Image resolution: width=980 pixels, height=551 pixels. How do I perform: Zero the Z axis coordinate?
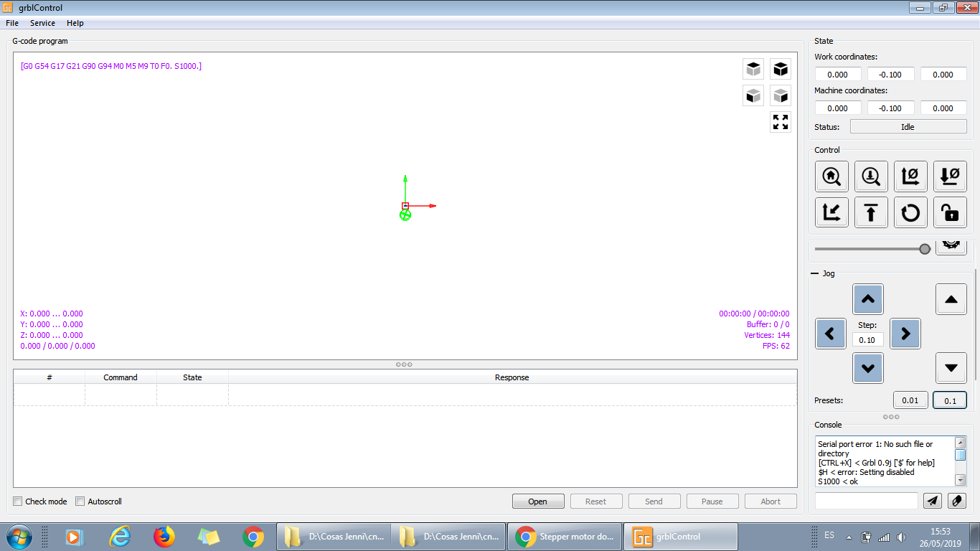pyautogui.click(x=950, y=176)
